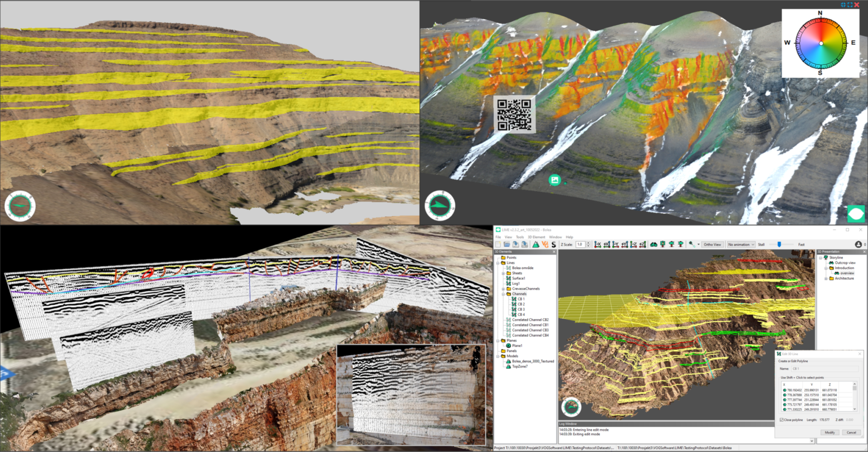868x452 pixels.
Task: Open the Tools menu
Action: [520, 237]
